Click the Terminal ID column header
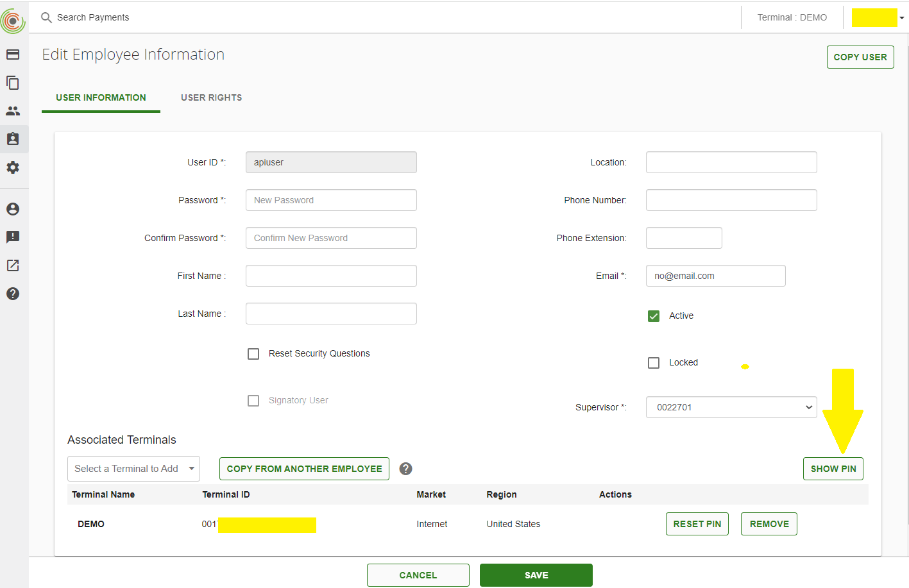 (x=226, y=494)
